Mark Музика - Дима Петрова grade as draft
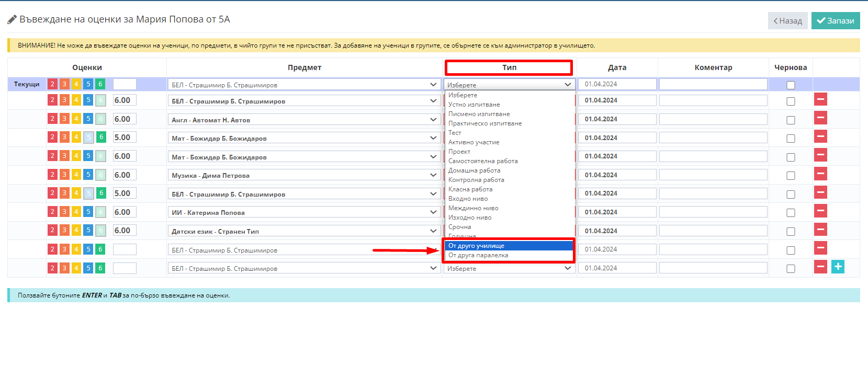Screen dimensions: 868x366 pos(791,176)
